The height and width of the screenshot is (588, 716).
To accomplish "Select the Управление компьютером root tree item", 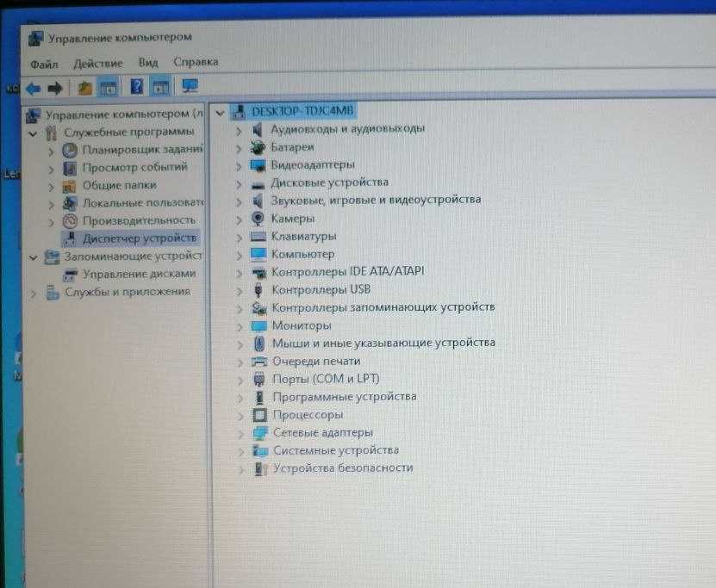I will point(124,114).
